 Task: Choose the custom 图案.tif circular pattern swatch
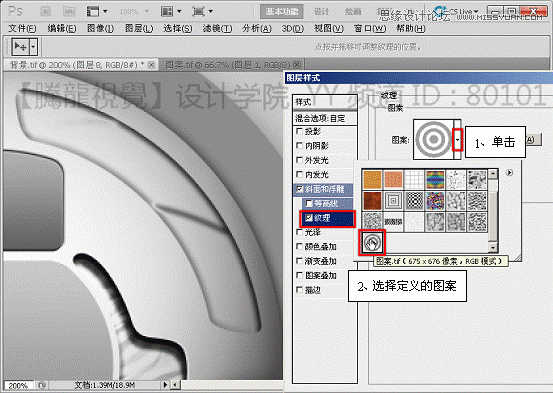372,242
